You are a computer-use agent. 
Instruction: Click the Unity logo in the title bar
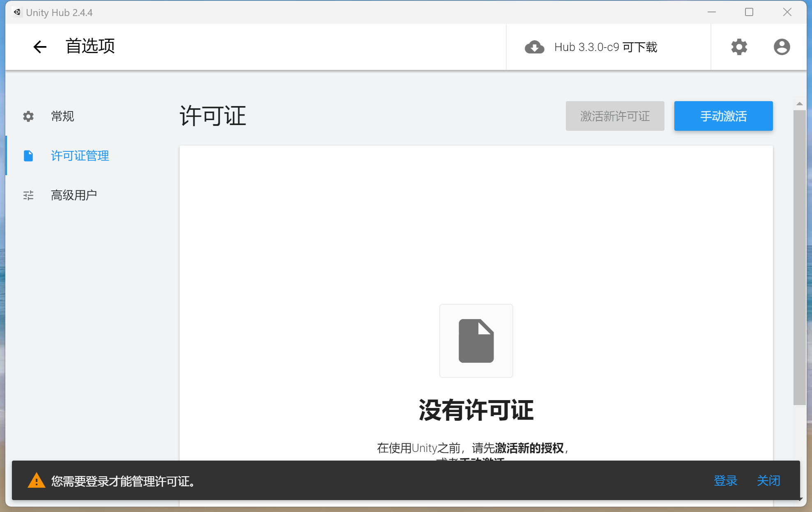tap(17, 12)
